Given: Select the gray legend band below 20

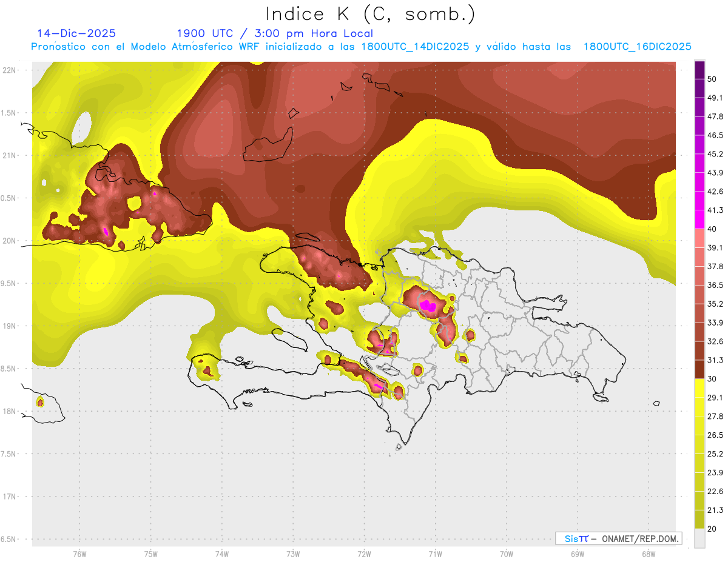Looking at the screenshot, I should (x=699, y=538).
